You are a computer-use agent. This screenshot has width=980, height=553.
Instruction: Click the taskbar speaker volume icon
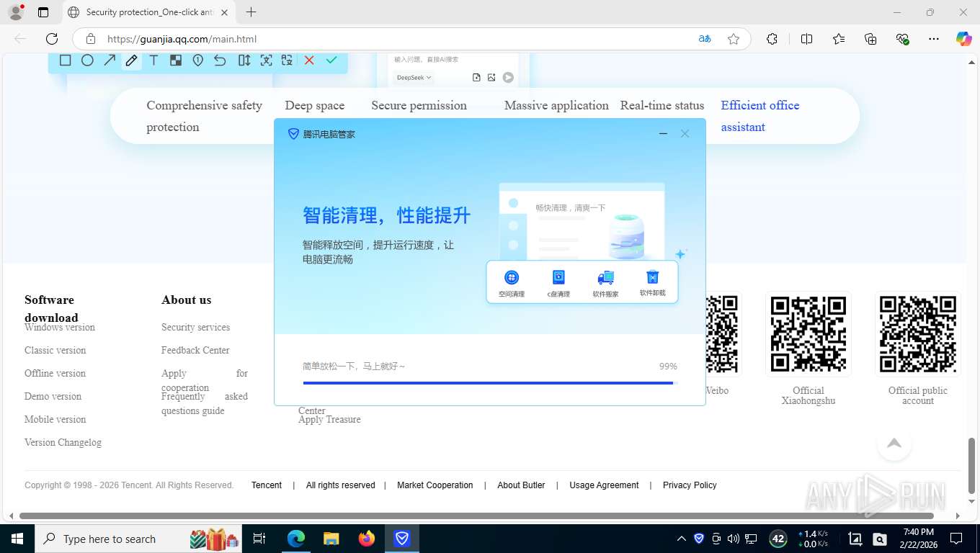tap(734, 538)
